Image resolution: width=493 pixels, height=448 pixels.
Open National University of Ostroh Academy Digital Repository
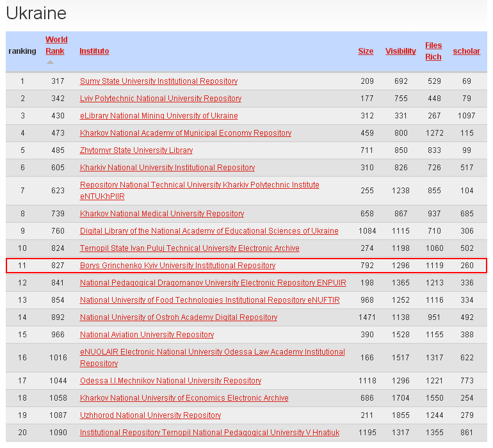(x=179, y=317)
